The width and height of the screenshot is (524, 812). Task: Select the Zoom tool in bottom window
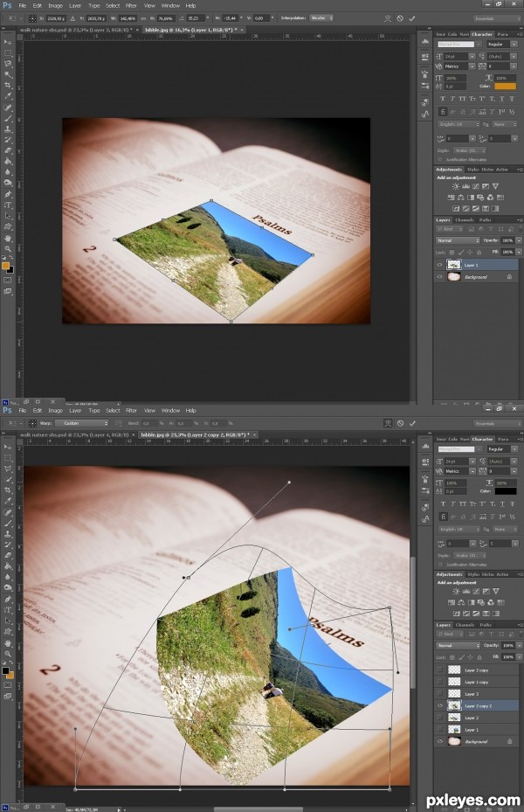coord(8,654)
